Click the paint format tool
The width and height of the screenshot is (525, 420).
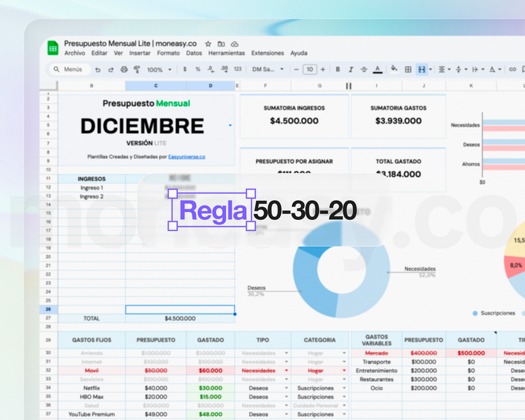(x=136, y=70)
